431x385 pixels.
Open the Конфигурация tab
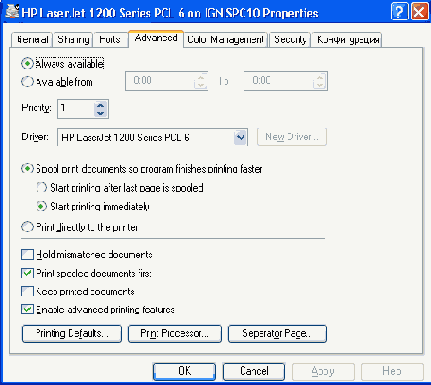click(x=347, y=40)
